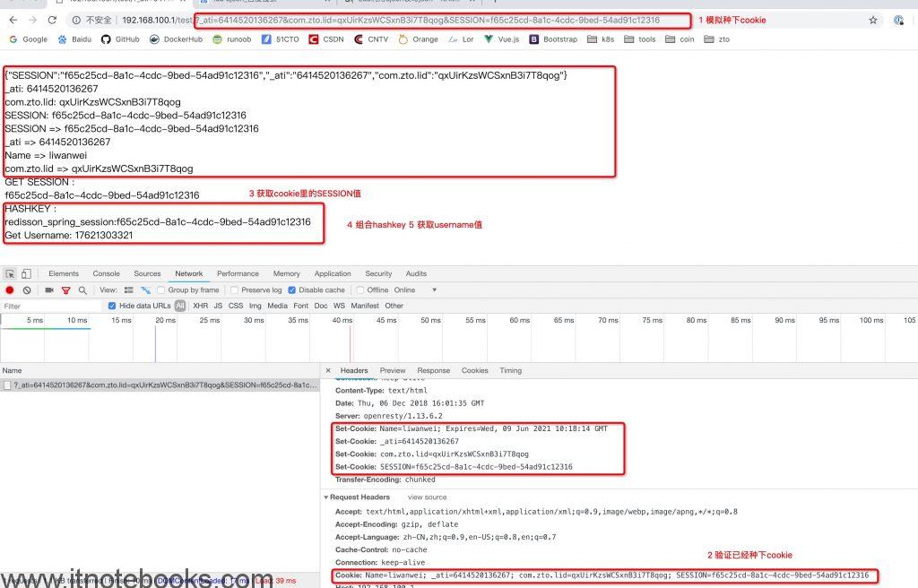Filter requests by CSS type
The image size is (918, 588).
tap(236, 306)
